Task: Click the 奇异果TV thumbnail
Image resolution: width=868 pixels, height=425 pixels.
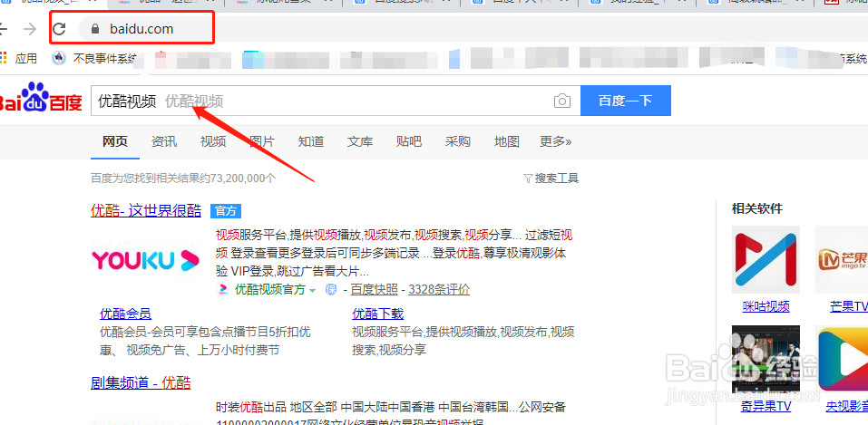Action: point(766,359)
